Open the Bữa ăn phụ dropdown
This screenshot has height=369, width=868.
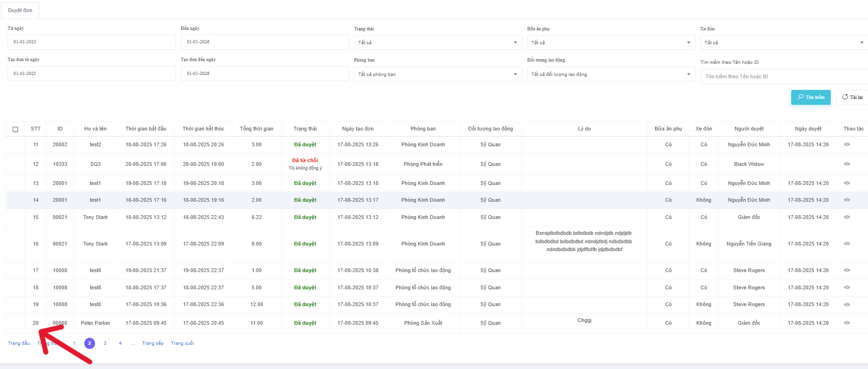tap(610, 42)
